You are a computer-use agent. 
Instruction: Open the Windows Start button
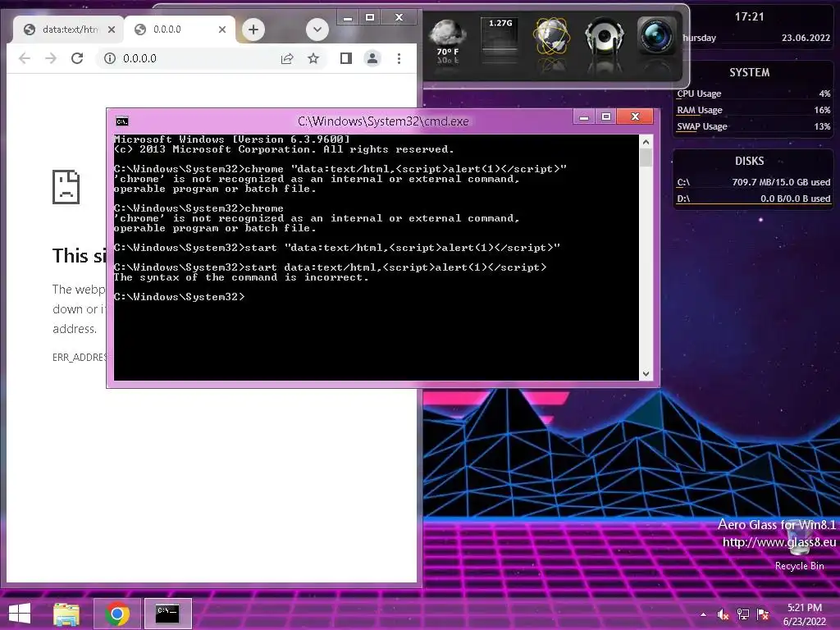tap(20, 614)
